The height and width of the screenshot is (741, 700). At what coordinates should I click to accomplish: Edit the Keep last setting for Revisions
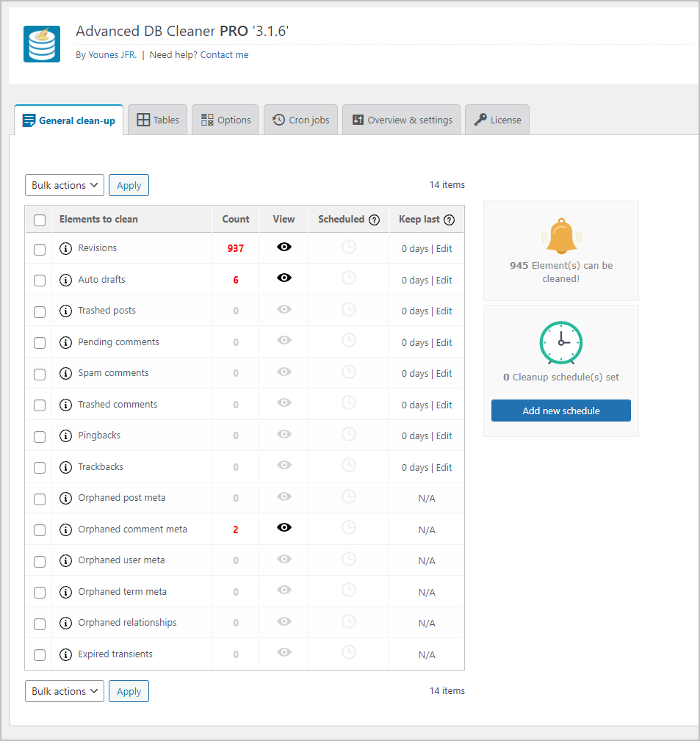(444, 248)
